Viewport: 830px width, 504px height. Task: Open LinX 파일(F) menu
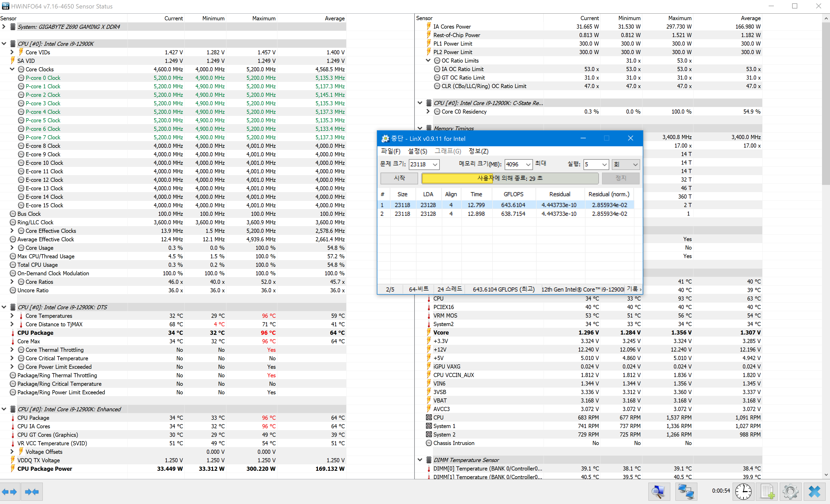[x=391, y=151]
